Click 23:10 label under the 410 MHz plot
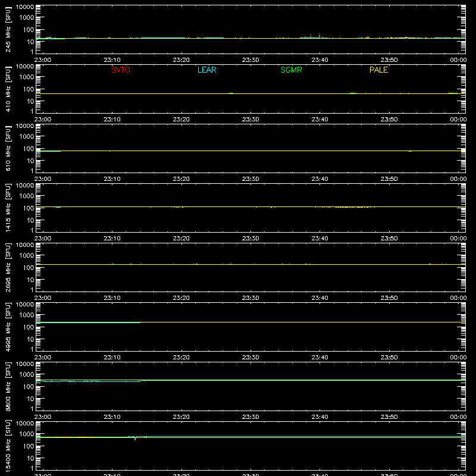476x476 pixels. click(112, 120)
